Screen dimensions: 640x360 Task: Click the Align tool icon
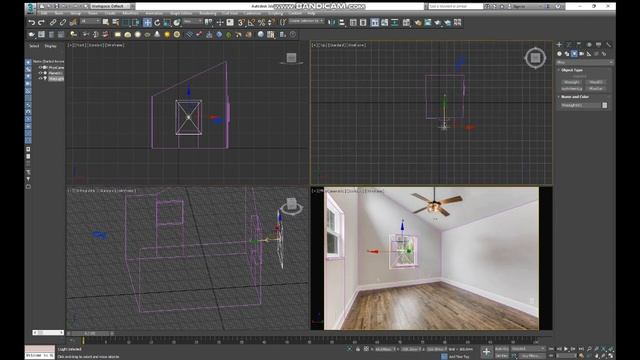[342, 22]
